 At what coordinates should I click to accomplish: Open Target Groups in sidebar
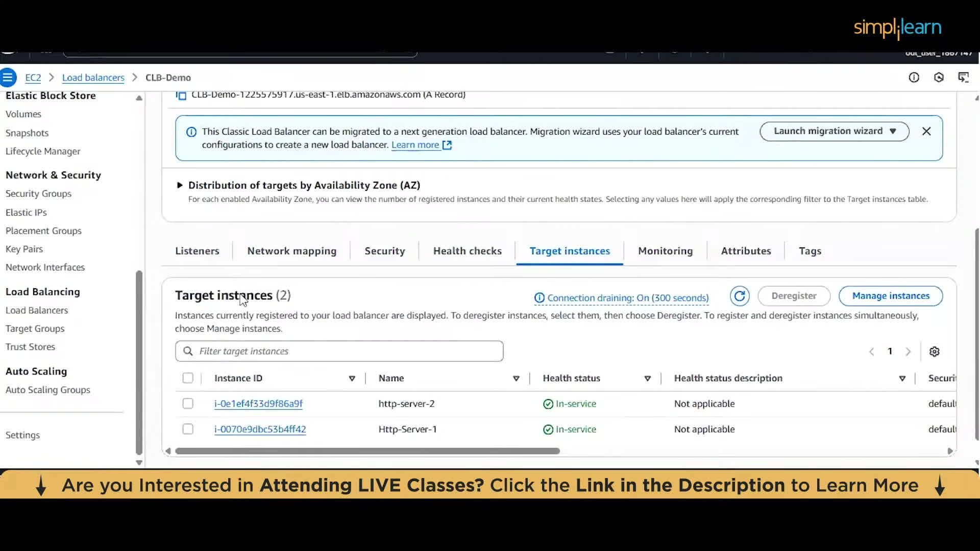coord(35,329)
